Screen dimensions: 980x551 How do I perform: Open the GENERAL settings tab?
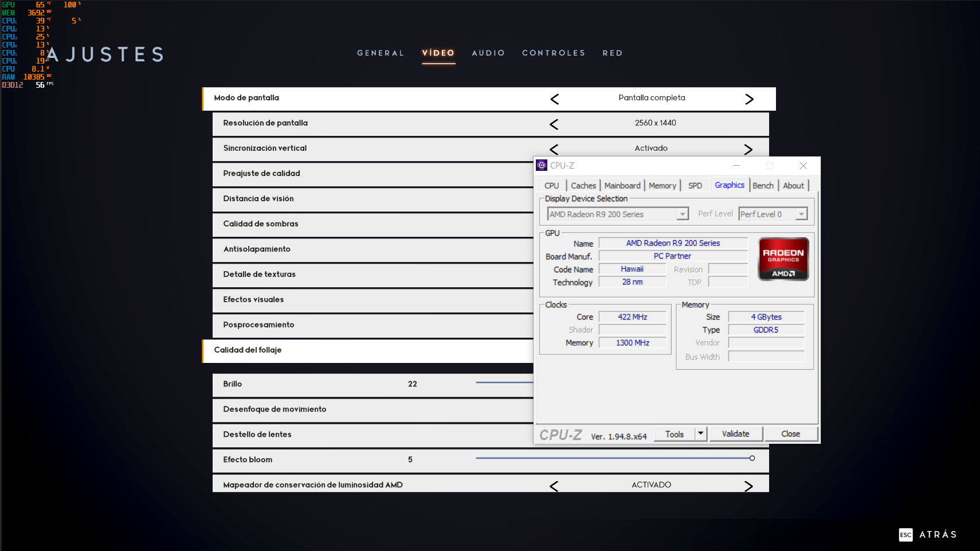point(381,53)
